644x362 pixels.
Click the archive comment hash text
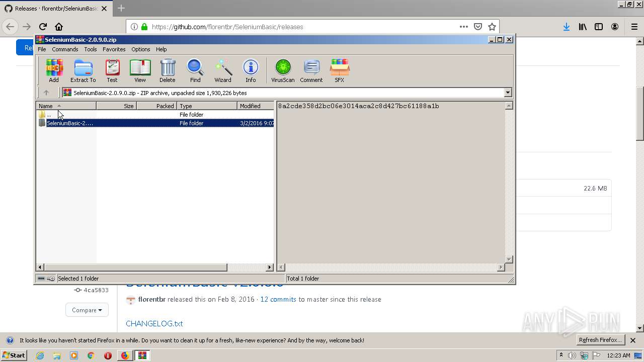(359, 106)
